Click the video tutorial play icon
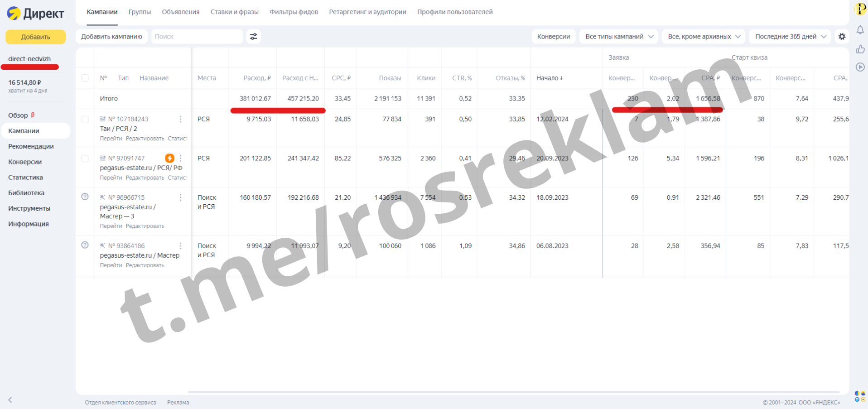The width and height of the screenshot is (868, 409). (860, 67)
